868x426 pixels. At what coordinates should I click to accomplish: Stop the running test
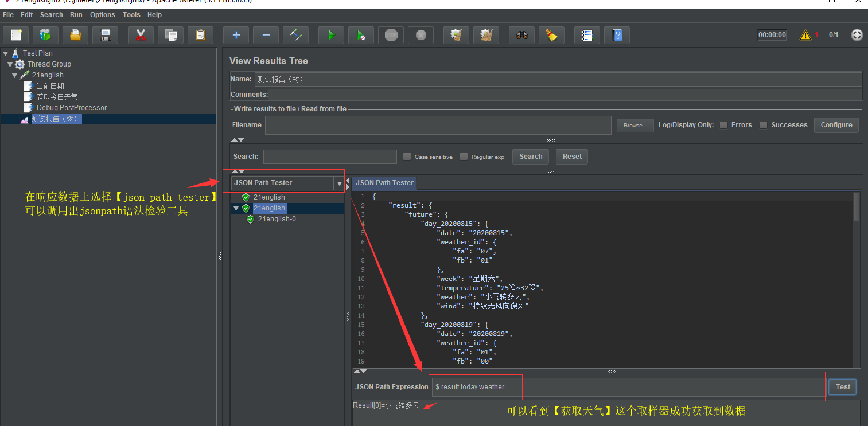pyautogui.click(x=391, y=35)
